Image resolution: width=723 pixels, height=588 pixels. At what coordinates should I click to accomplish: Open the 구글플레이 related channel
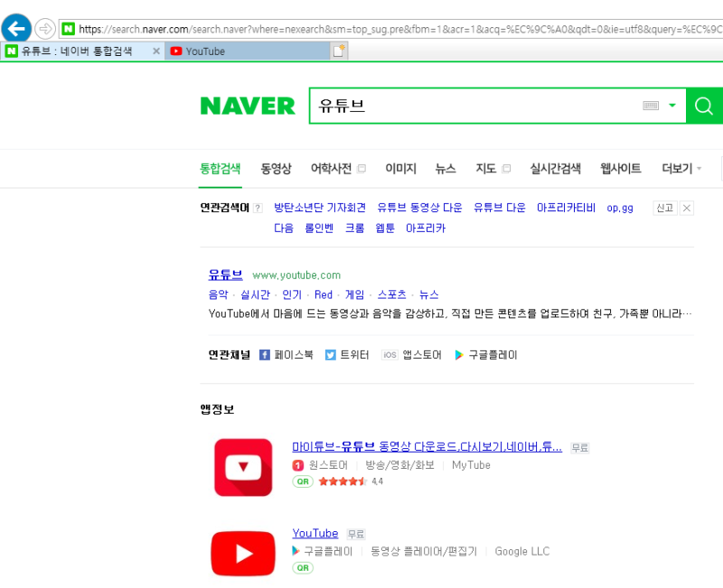pos(486,355)
